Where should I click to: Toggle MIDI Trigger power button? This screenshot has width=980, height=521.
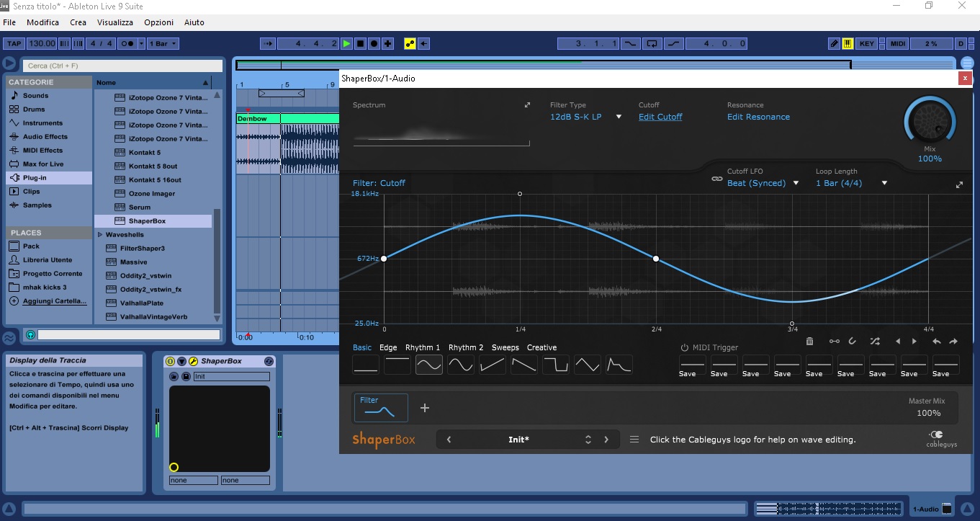tap(685, 347)
